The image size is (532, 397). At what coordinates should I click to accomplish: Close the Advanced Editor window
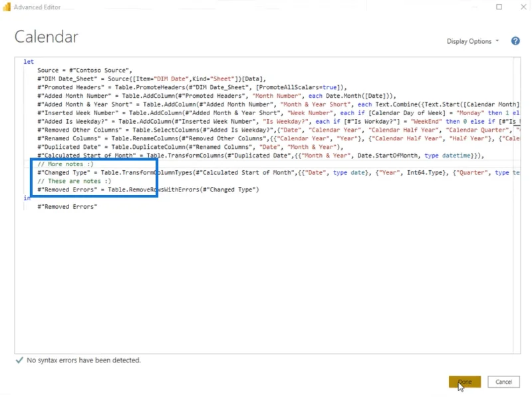click(x=523, y=7)
